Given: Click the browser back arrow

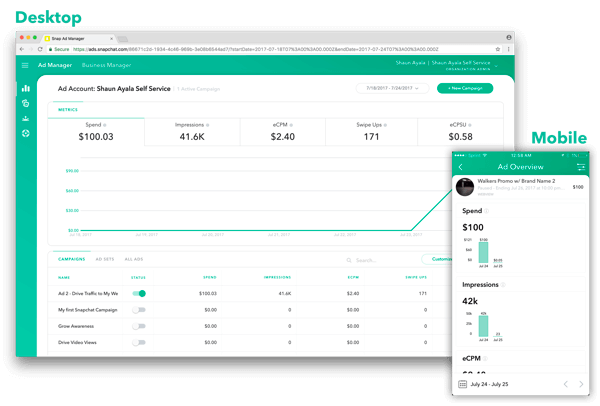Looking at the screenshot, I should click(x=21, y=49).
